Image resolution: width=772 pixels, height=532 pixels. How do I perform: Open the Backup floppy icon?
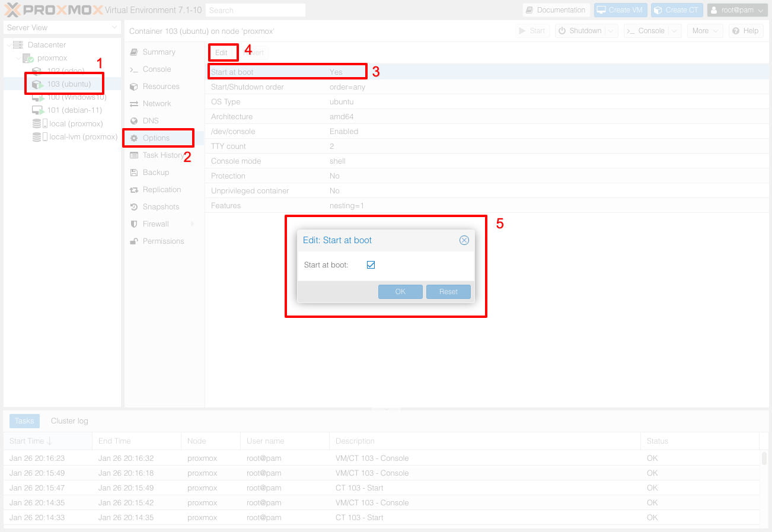pyautogui.click(x=134, y=173)
